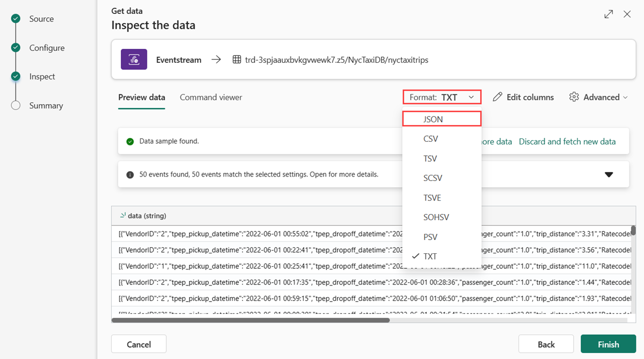Switch to the Preview data tab

point(142,97)
